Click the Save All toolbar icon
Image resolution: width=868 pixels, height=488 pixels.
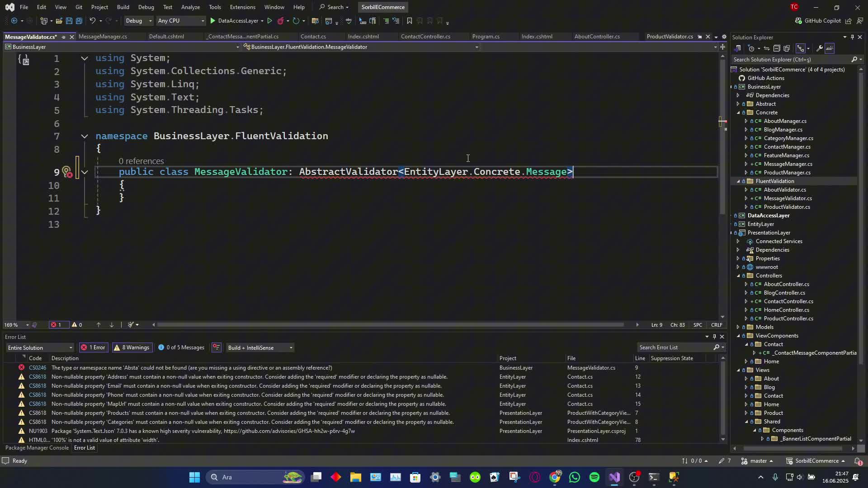click(79, 21)
